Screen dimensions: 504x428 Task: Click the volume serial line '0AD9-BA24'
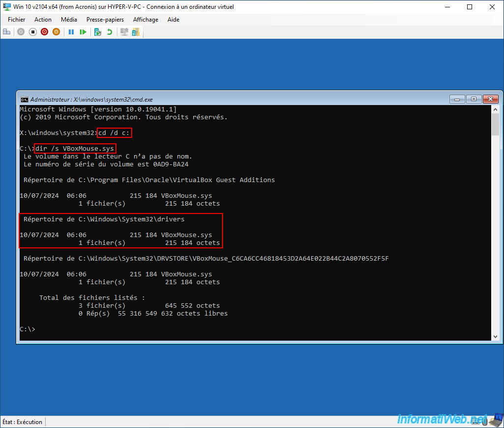(106, 164)
